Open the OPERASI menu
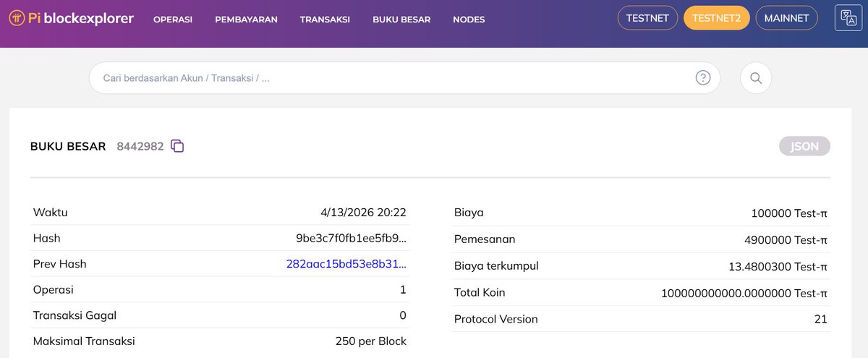The width and height of the screenshot is (868, 358). (x=173, y=20)
